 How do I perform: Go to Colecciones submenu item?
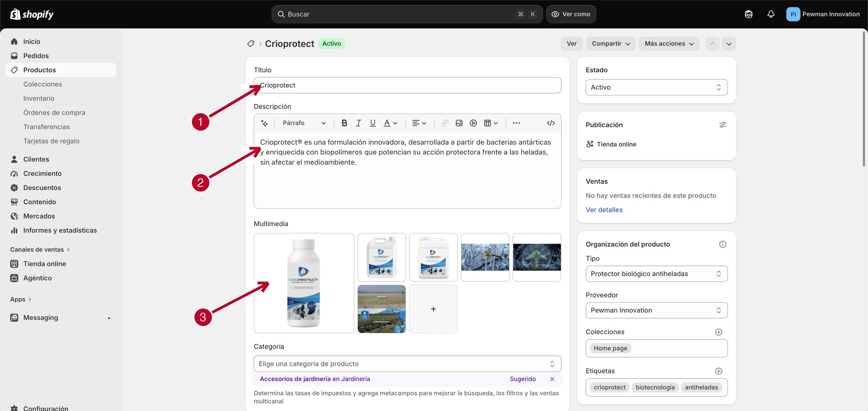(x=43, y=84)
